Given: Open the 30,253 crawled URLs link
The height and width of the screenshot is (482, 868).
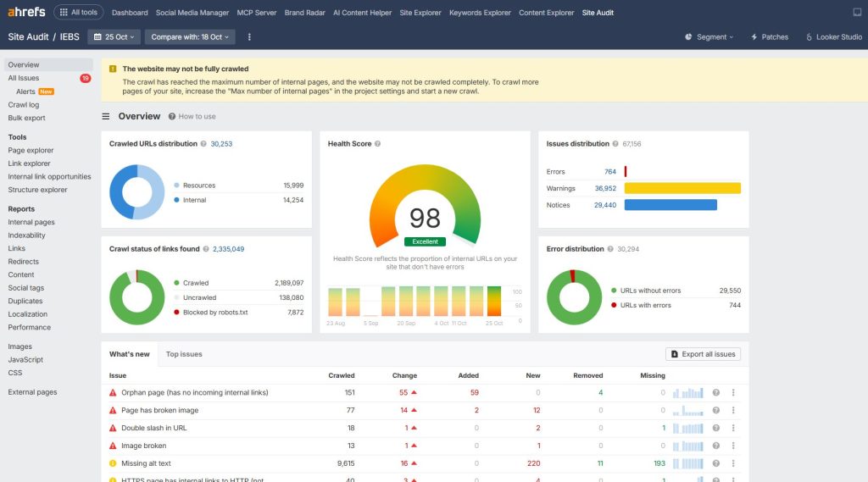Looking at the screenshot, I should (221, 144).
